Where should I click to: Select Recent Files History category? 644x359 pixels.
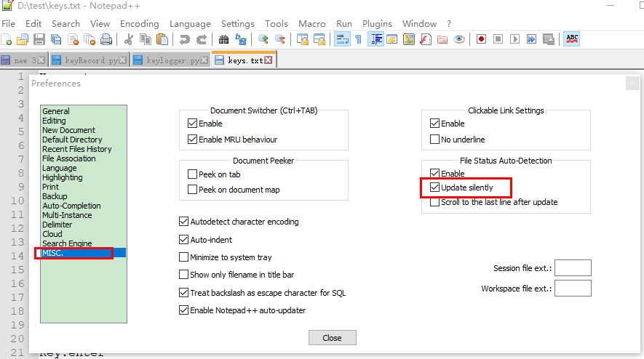point(77,149)
